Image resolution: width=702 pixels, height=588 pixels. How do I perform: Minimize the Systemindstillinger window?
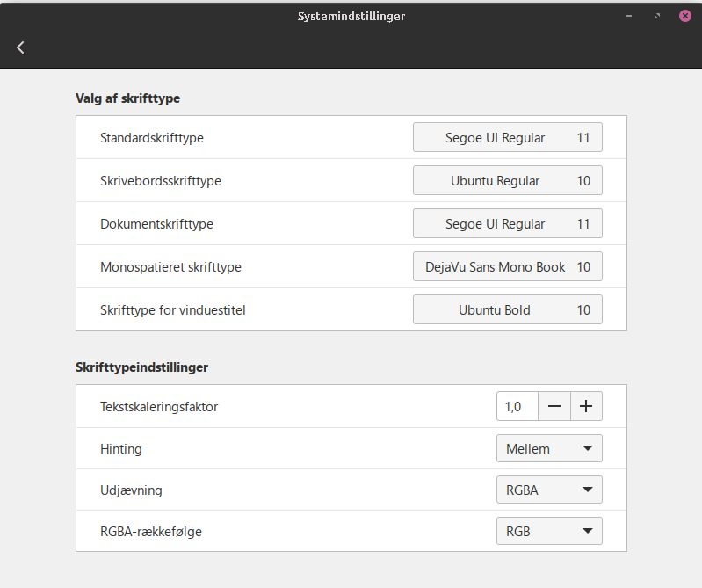pyautogui.click(x=629, y=16)
